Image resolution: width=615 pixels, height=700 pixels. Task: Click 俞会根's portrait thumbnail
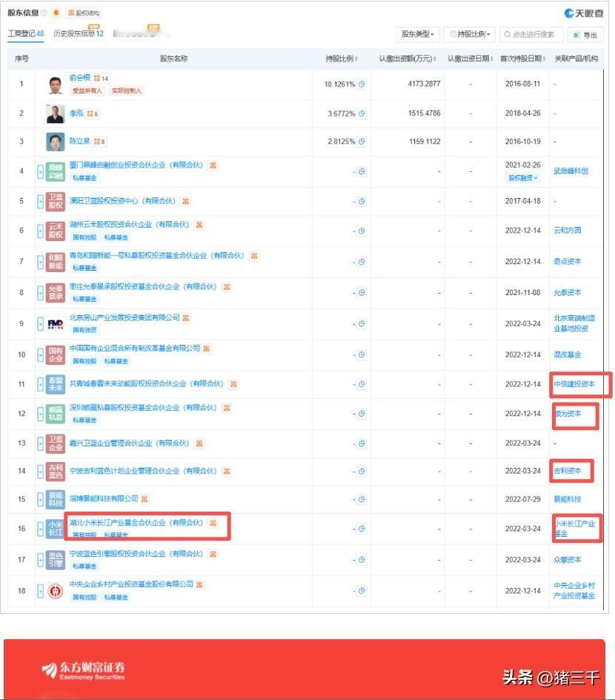(56, 85)
